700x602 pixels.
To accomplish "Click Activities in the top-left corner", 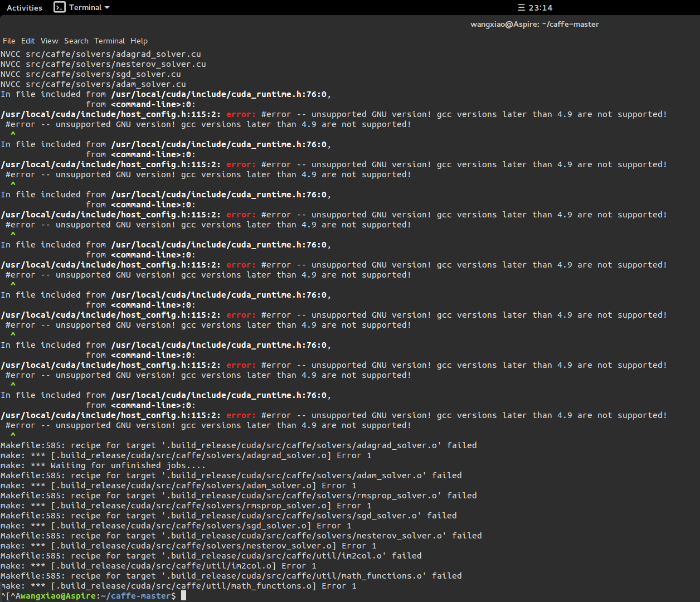I will pos(25,7).
